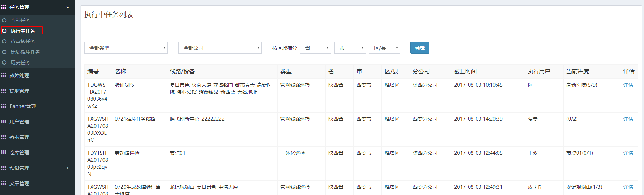Open 详情 for 0720生成故障验证 task
This screenshot has width=644, height=195.
(x=628, y=187)
